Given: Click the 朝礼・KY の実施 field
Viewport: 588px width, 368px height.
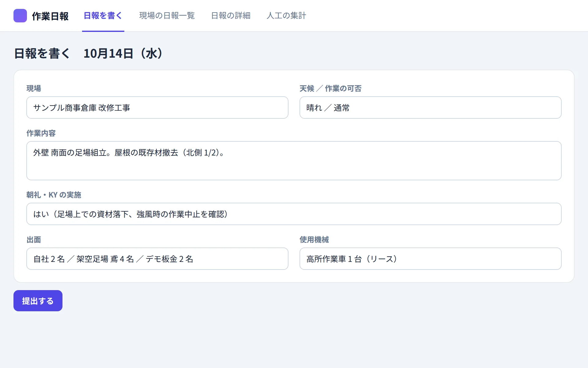Looking at the screenshot, I should click(x=294, y=214).
